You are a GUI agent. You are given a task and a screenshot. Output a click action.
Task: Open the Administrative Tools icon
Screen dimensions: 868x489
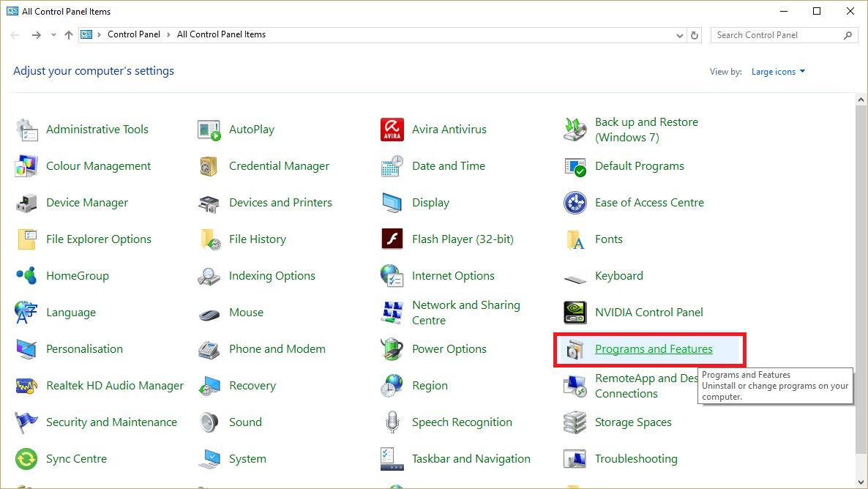(x=26, y=130)
